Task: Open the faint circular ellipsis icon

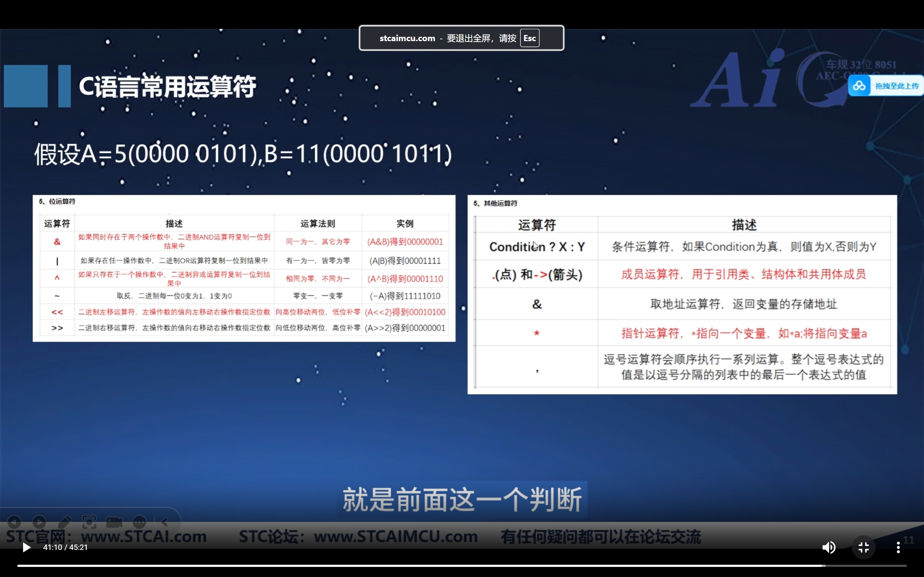Action: (139, 522)
